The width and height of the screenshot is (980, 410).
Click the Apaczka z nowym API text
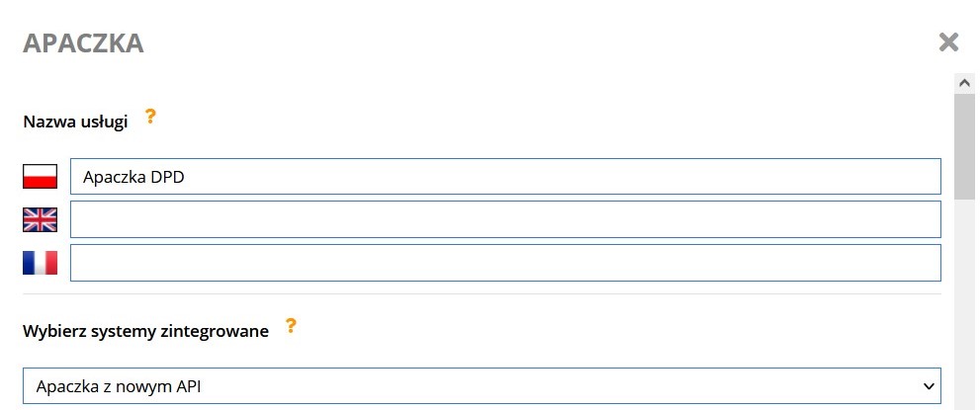(x=119, y=387)
